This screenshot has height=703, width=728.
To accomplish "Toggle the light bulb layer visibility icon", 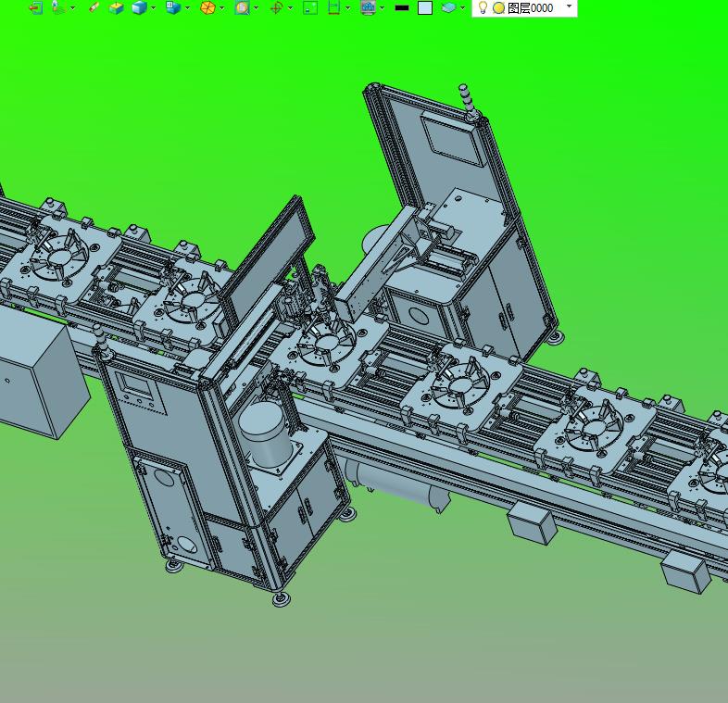I will (x=483, y=7).
